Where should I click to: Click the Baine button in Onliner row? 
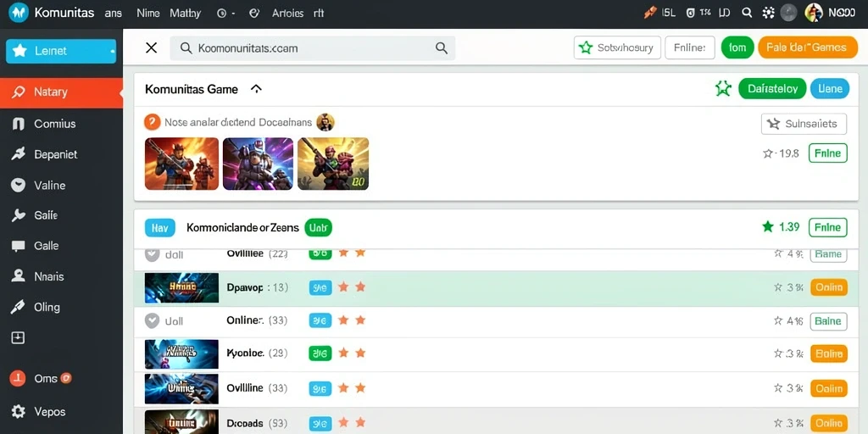pos(829,321)
